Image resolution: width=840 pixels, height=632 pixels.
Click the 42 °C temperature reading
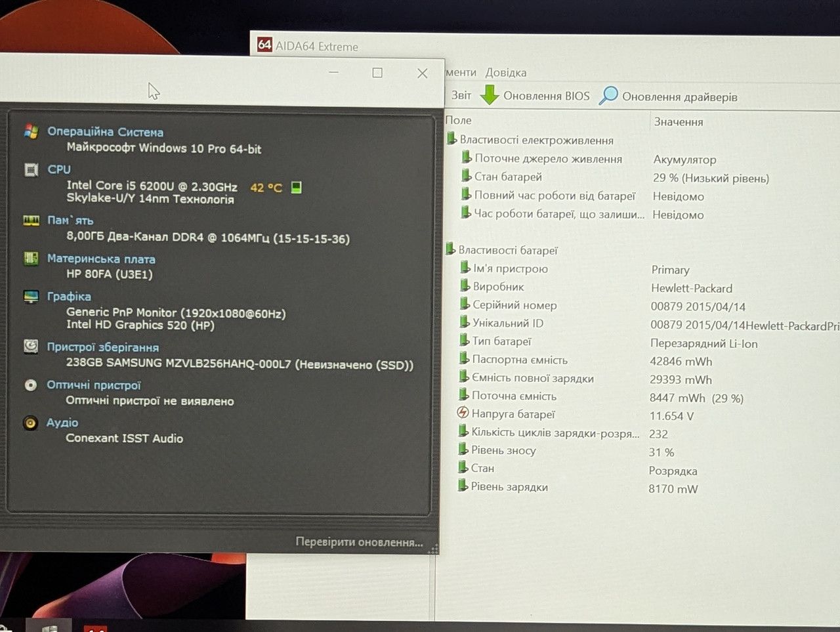(266, 188)
